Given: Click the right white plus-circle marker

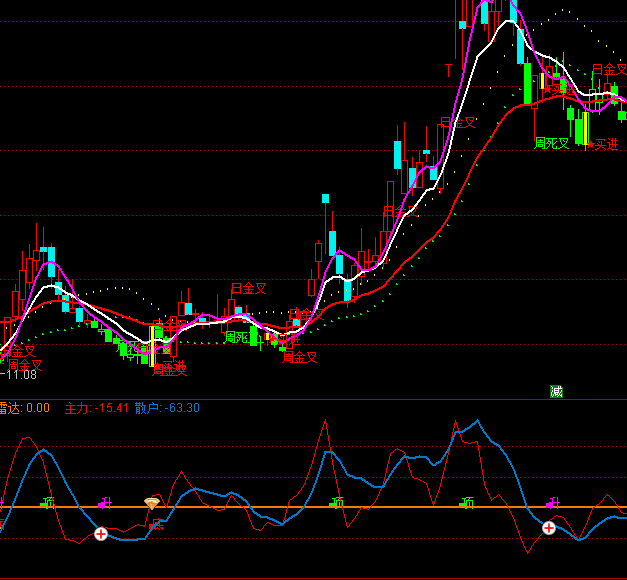Looking at the screenshot, I should coord(549,527).
